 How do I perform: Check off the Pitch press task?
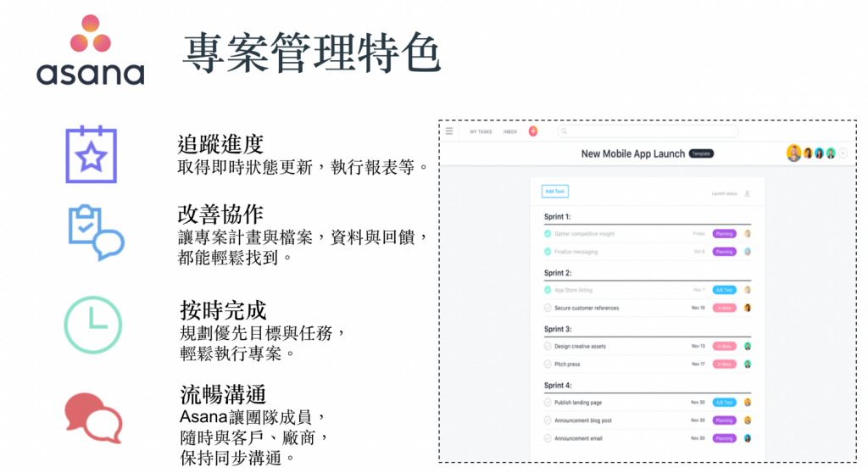(548, 364)
